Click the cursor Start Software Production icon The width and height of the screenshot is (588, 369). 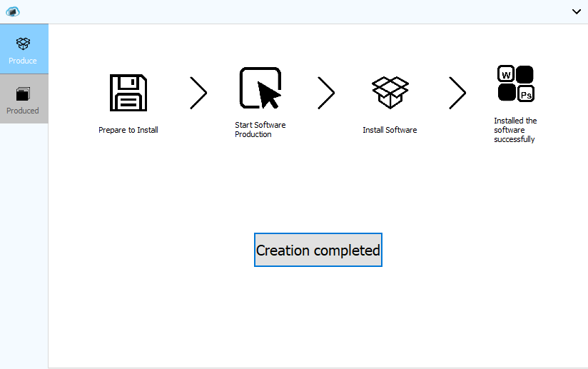260,88
